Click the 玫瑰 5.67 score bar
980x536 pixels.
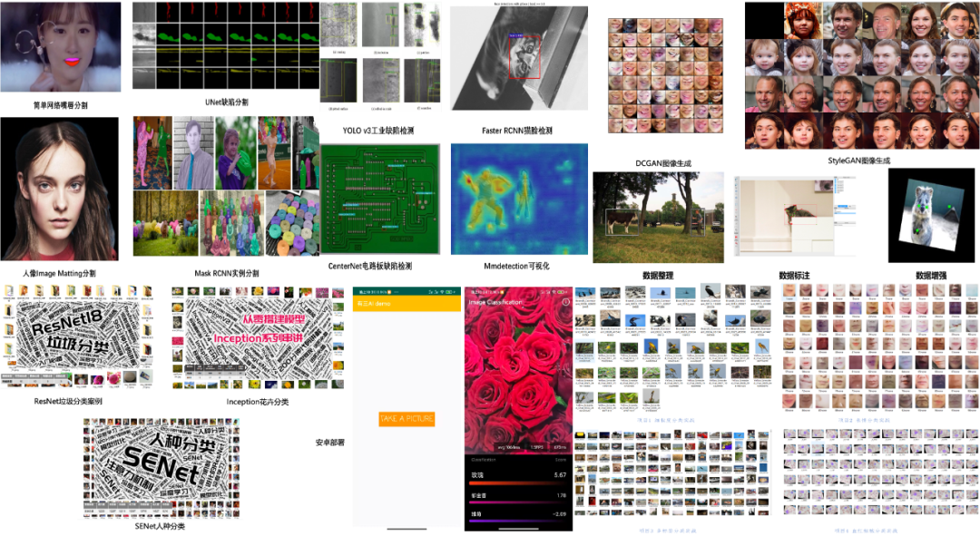tap(519, 482)
